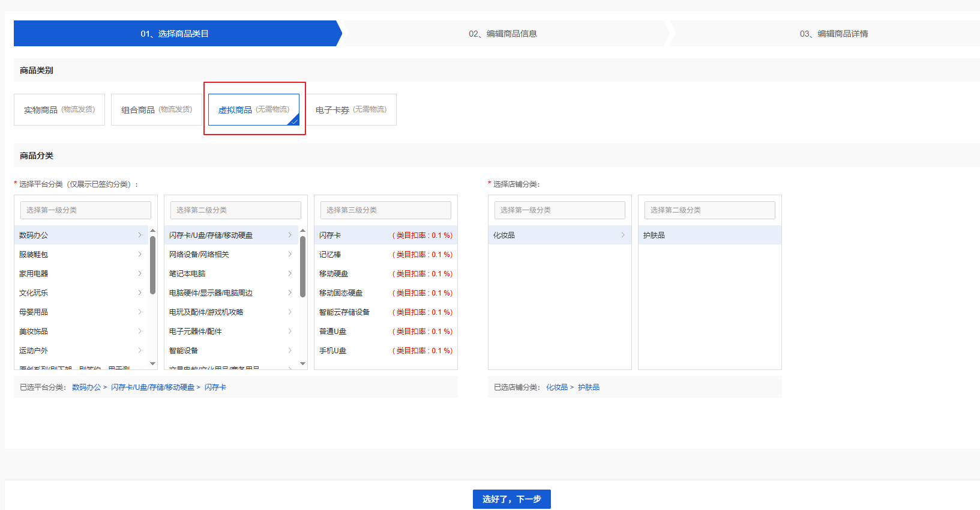Viewport: 980px width, 510px height.
Task: Select 数码办公 first-level category
Action: [81, 235]
